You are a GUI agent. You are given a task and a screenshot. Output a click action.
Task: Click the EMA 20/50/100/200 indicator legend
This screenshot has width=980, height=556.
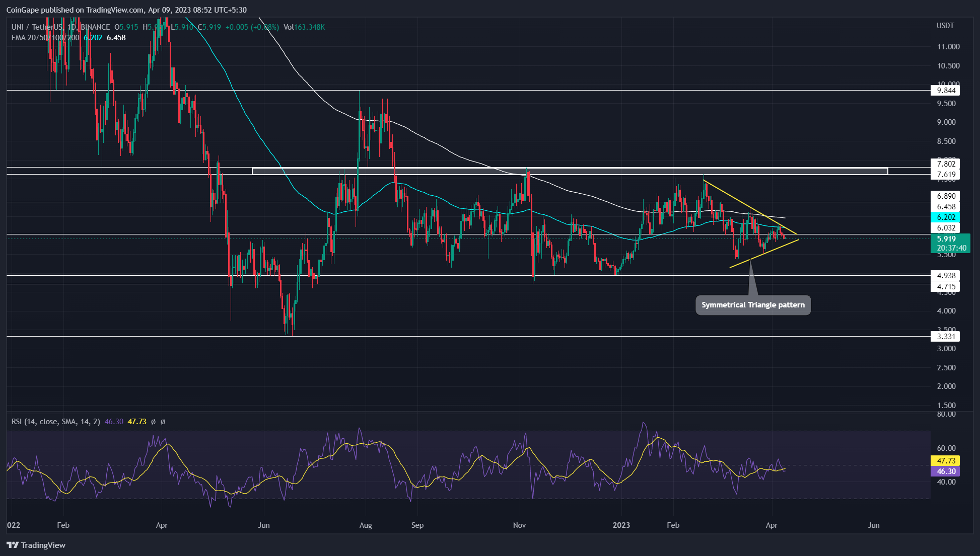pyautogui.click(x=45, y=38)
